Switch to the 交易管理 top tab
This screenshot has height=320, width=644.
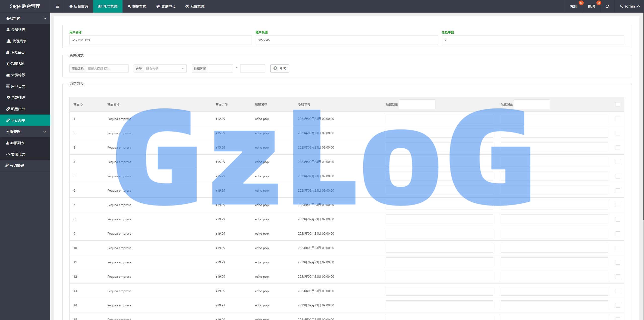coord(137,6)
